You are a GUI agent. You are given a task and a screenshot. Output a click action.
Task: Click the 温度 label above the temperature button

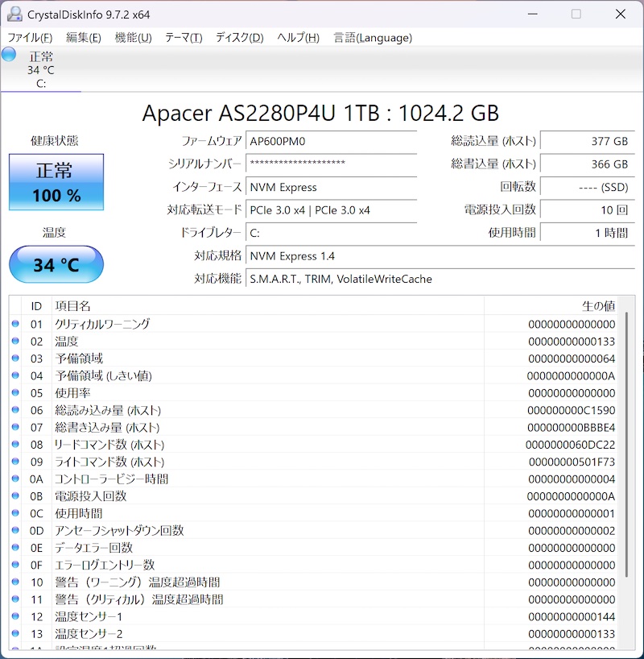pos(54,232)
